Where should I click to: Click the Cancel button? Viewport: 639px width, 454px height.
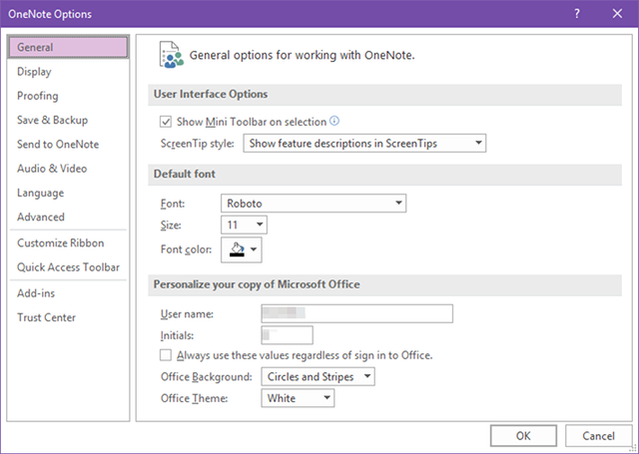[x=598, y=436]
